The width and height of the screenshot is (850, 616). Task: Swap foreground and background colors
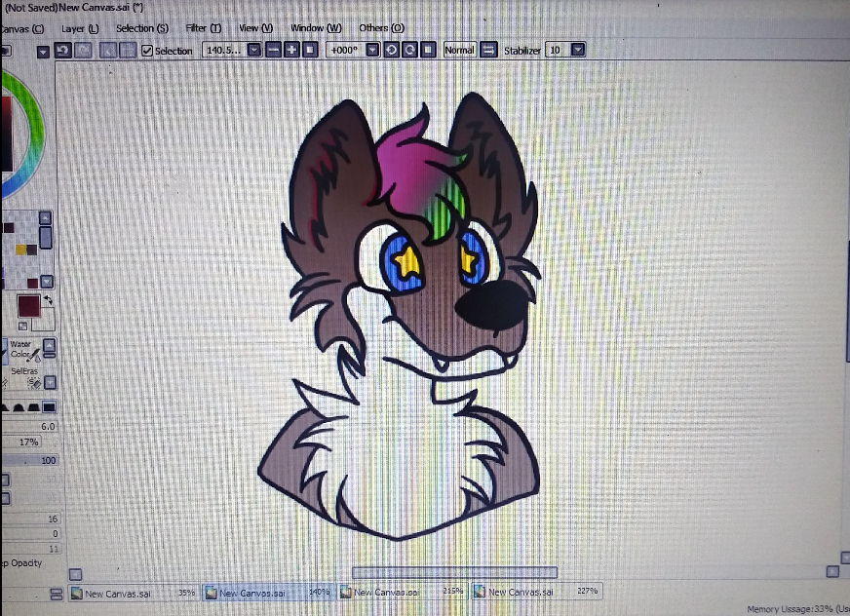click(x=48, y=302)
